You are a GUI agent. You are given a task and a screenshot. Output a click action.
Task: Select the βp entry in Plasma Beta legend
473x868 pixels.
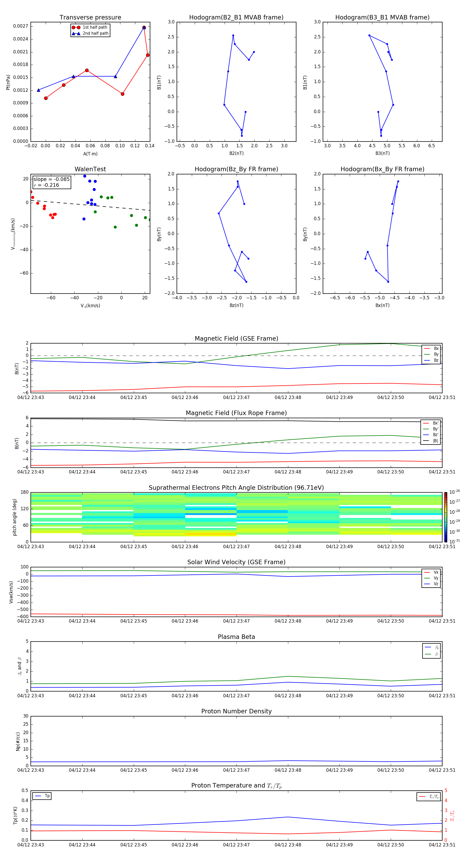click(431, 647)
